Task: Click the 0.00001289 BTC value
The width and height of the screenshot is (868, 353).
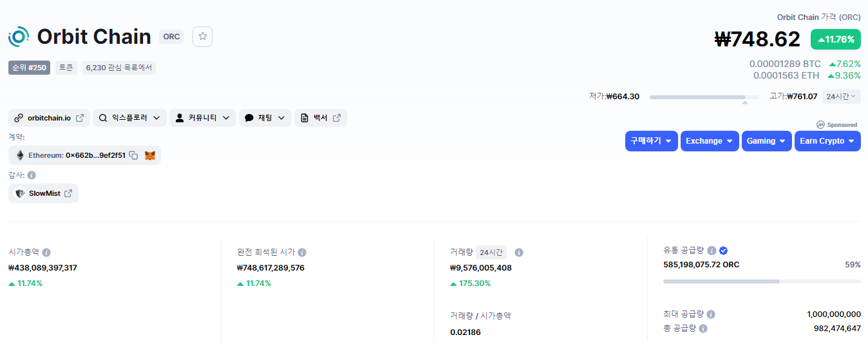Action: pos(785,64)
